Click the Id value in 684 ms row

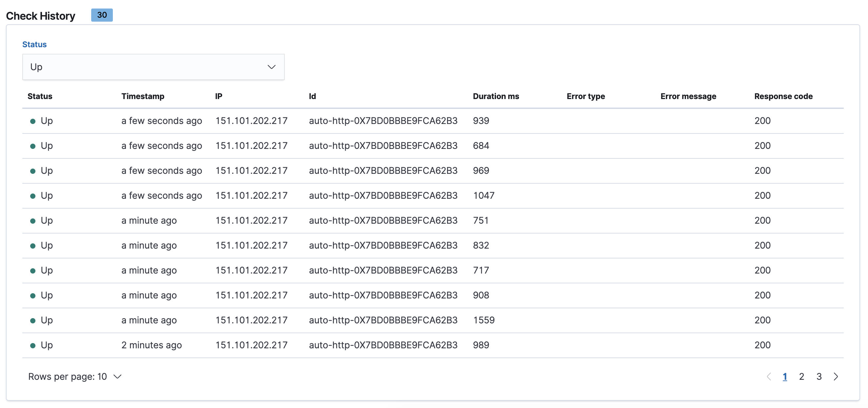coord(383,146)
